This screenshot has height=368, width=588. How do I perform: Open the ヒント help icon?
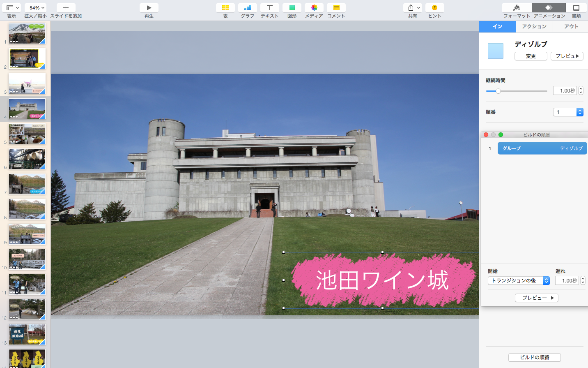click(435, 8)
